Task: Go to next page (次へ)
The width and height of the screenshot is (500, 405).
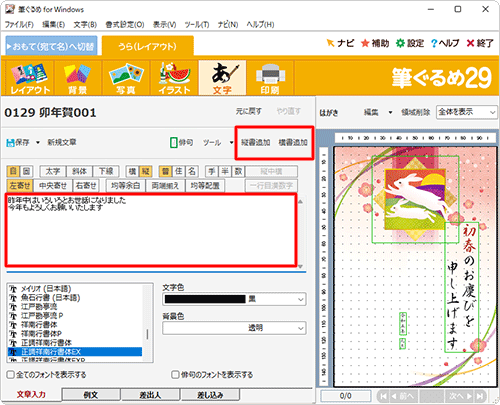Action: pyautogui.click(x=460, y=396)
